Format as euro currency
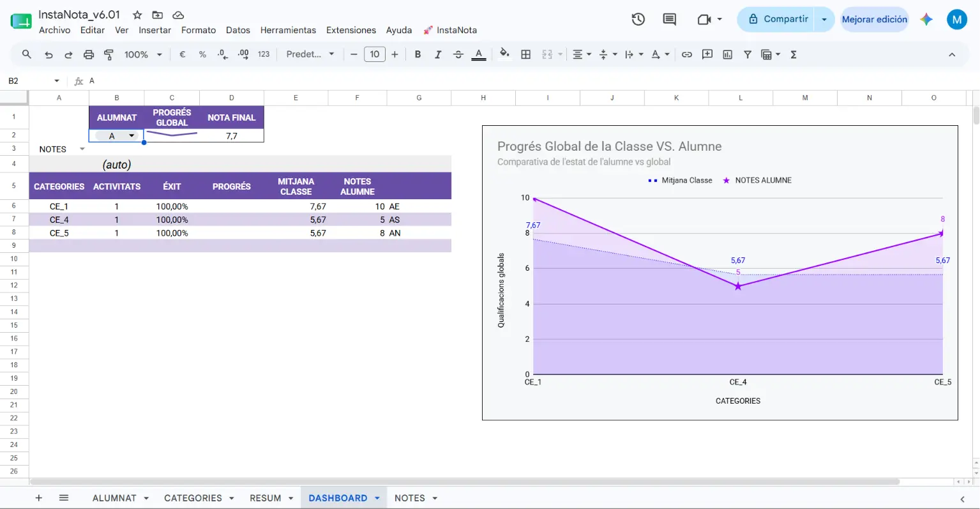 tap(183, 54)
